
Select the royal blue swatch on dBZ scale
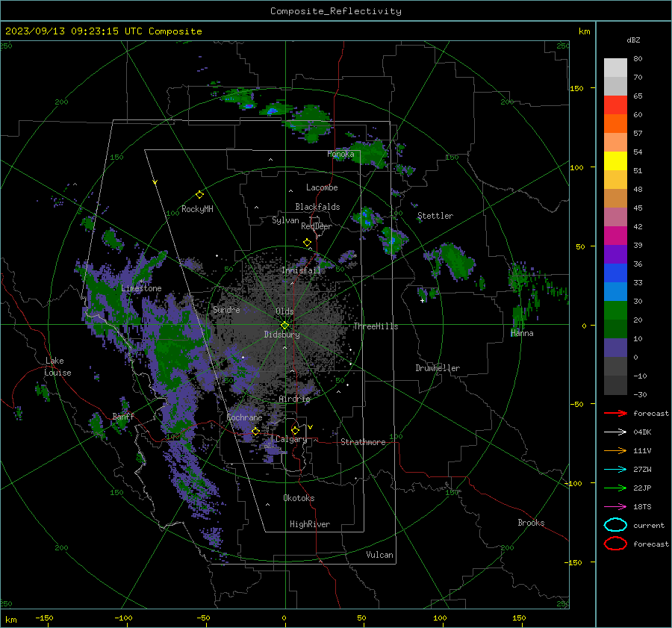(615, 273)
